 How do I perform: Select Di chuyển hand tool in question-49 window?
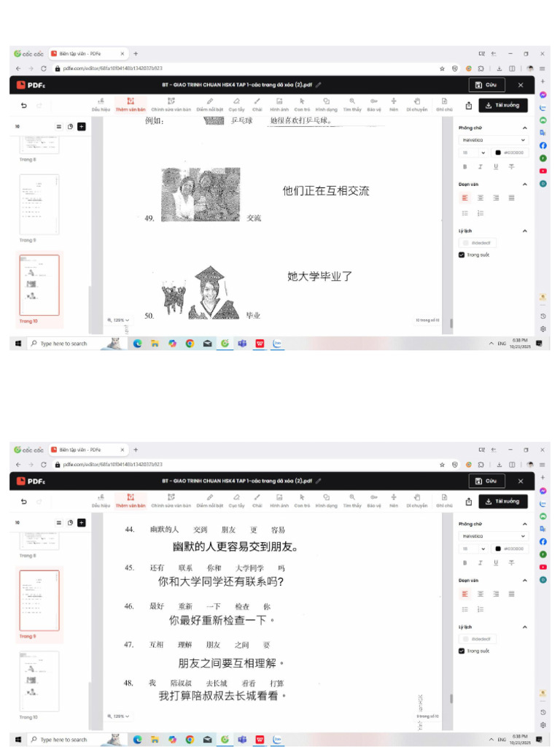[x=416, y=104]
